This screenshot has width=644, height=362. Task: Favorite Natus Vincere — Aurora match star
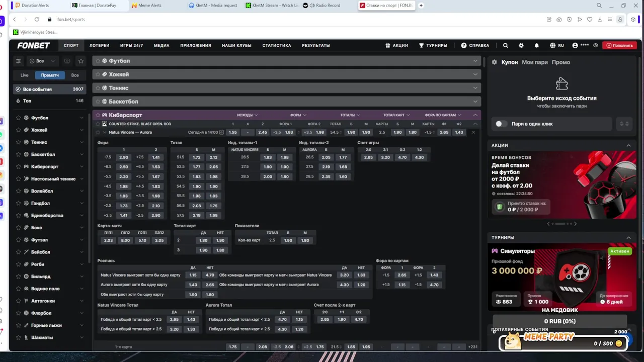coord(98,132)
